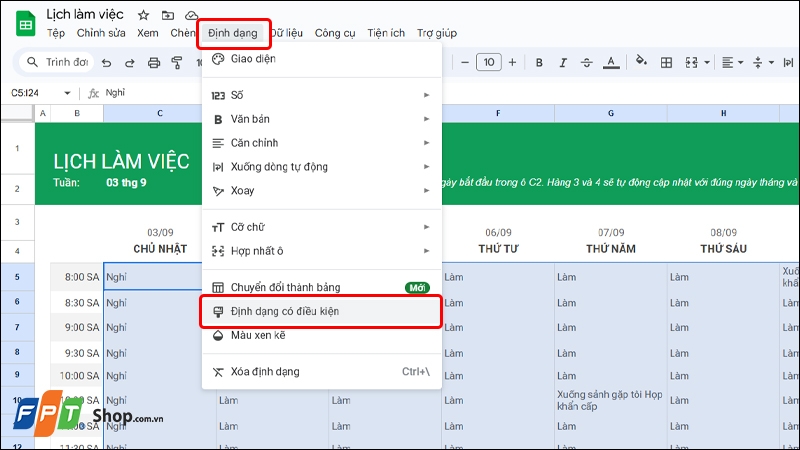800x450 pixels.
Task: Select Định dạng có điều kiện
Action: pyautogui.click(x=321, y=311)
